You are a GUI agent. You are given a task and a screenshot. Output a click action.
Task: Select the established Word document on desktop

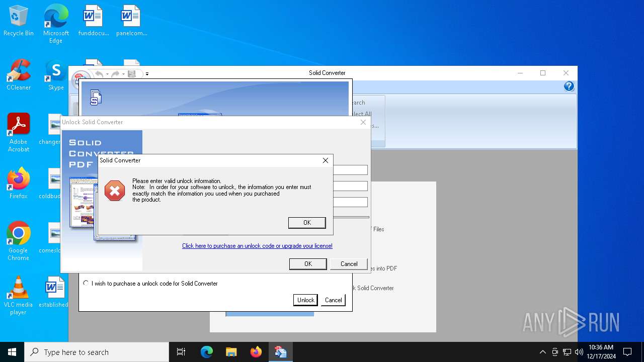[x=54, y=292]
